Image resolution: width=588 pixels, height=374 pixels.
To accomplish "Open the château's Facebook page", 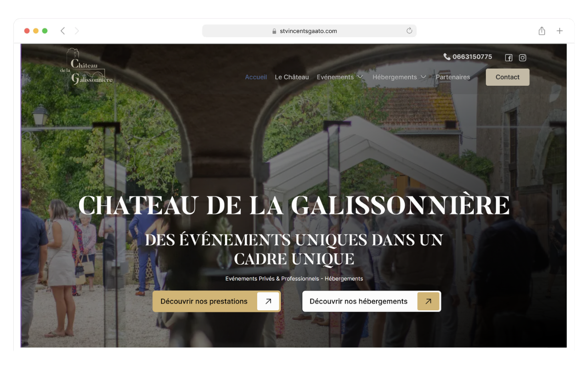I will coord(509,58).
